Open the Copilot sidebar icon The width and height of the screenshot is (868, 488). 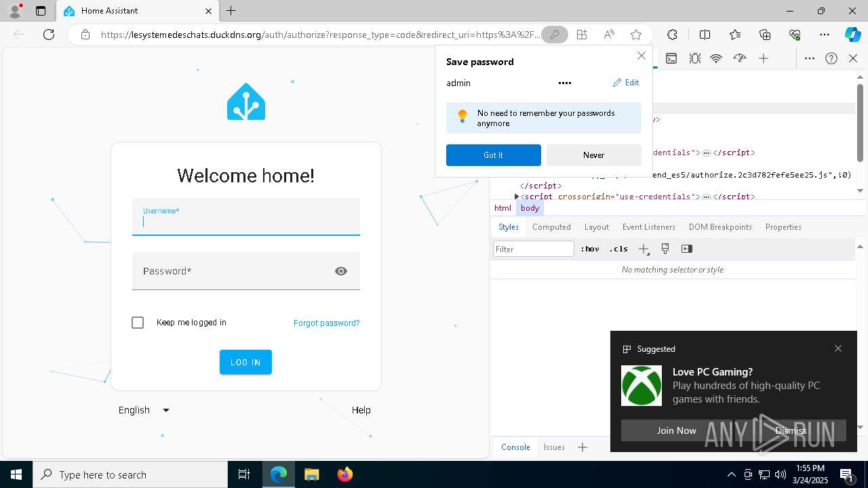tap(852, 35)
